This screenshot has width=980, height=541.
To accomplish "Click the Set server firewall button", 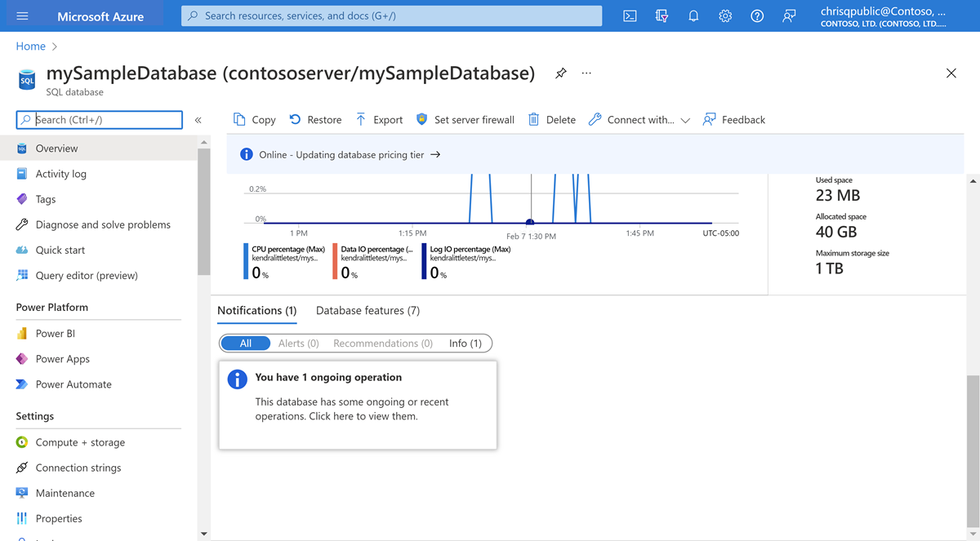I will click(x=465, y=120).
